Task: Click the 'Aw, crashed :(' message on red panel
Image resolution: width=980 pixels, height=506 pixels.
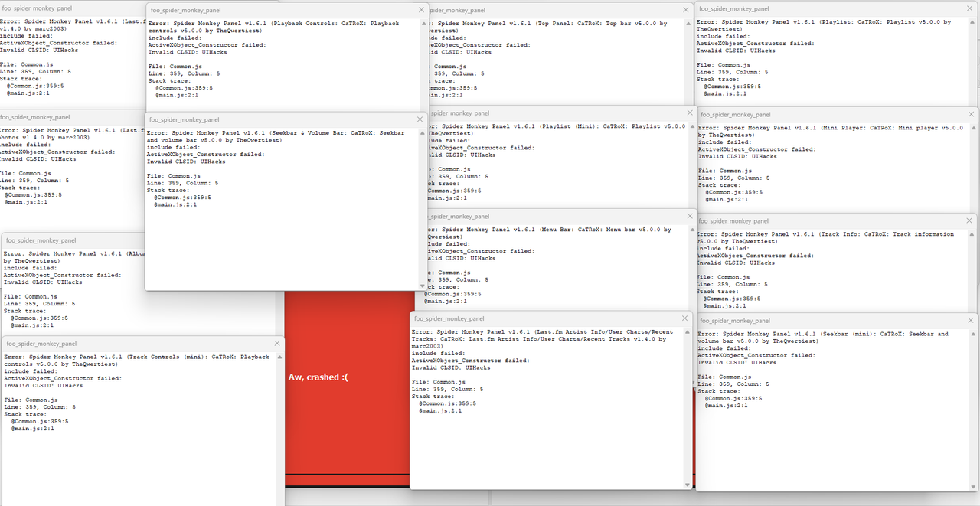Action: point(318,377)
